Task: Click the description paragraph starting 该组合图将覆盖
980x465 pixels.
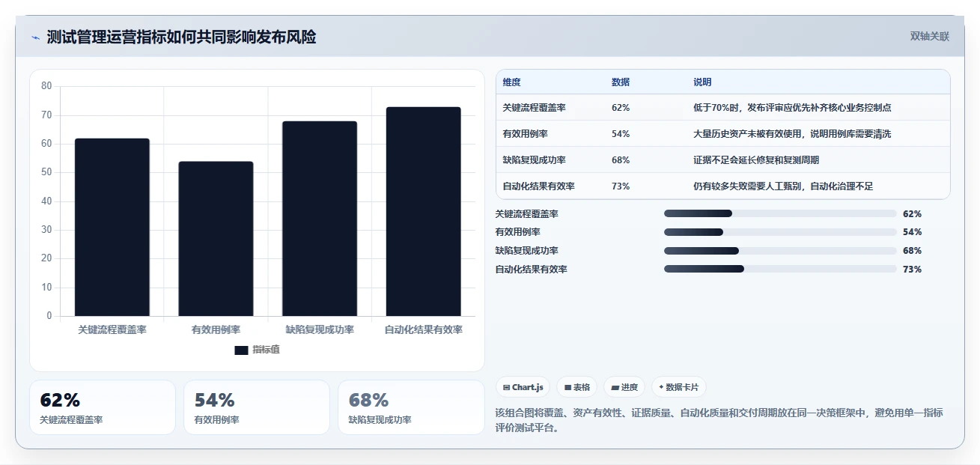Action: tap(719, 421)
